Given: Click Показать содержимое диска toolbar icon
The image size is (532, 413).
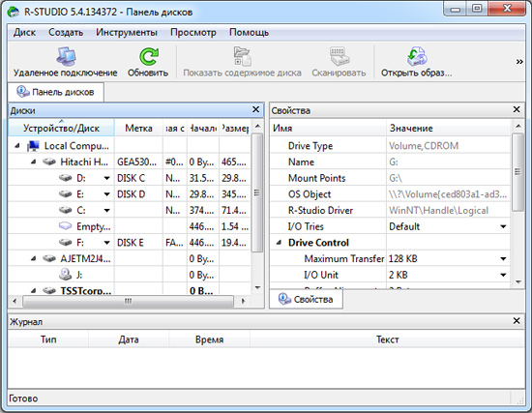Looking at the screenshot, I should click(x=242, y=56).
